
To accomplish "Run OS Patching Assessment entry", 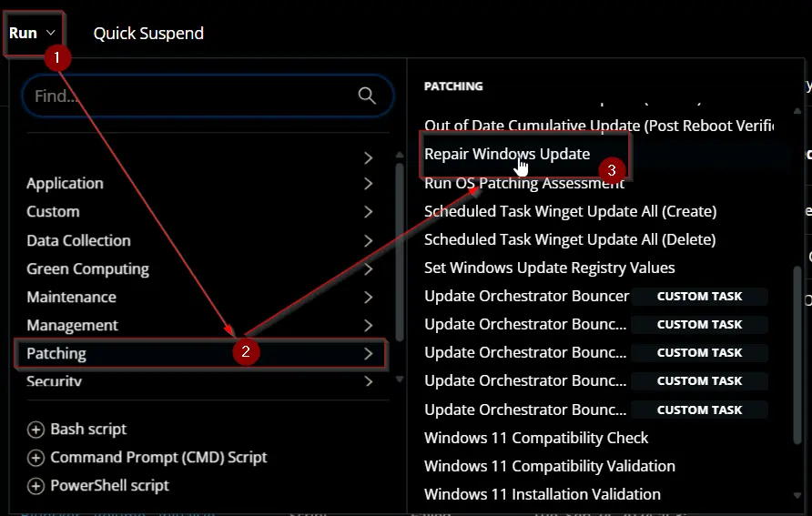I will pyautogui.click(x=524, y=183).
